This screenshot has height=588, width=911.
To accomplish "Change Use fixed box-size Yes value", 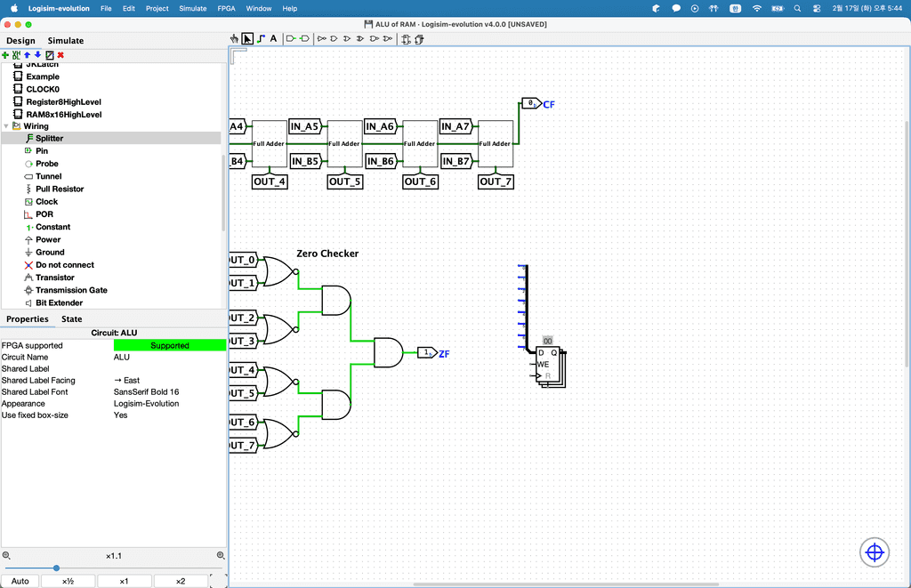I will pos(169,415).
